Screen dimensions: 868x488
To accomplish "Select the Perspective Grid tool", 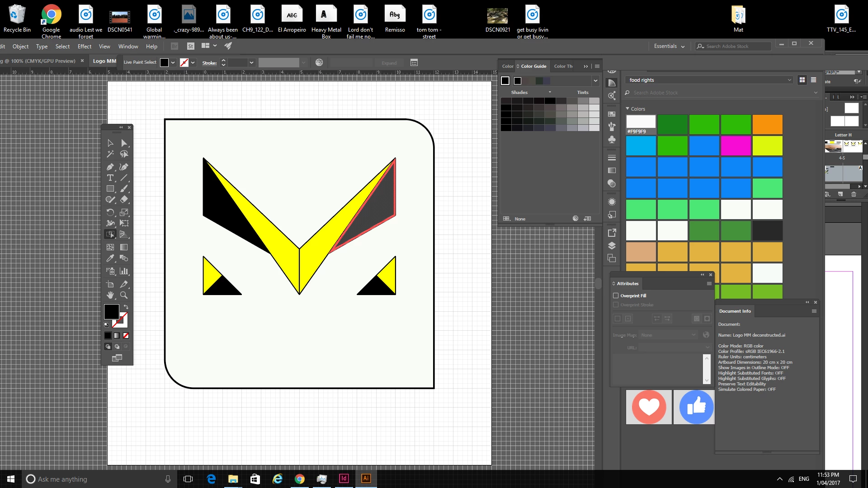I will [x=124, y=234].
